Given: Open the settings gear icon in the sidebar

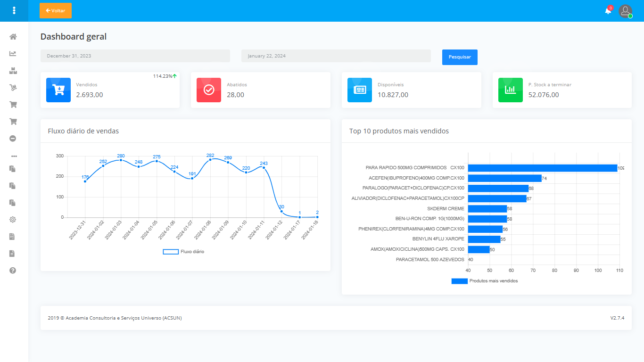Looking at the screenshot, I should [x=13, y=219].
